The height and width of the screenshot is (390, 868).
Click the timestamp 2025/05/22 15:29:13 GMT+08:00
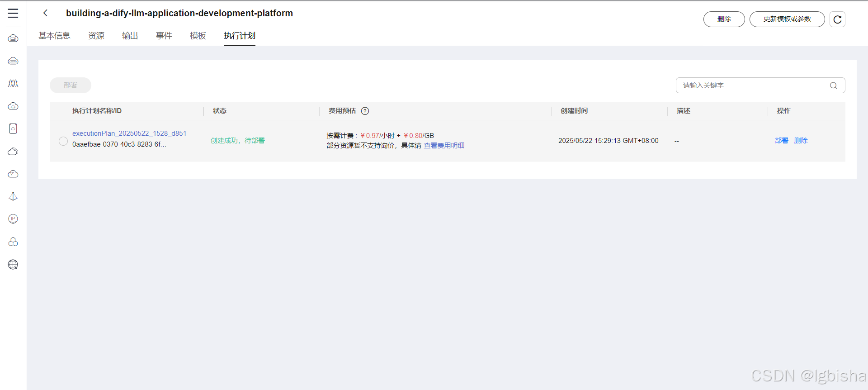tap(609, 141)
